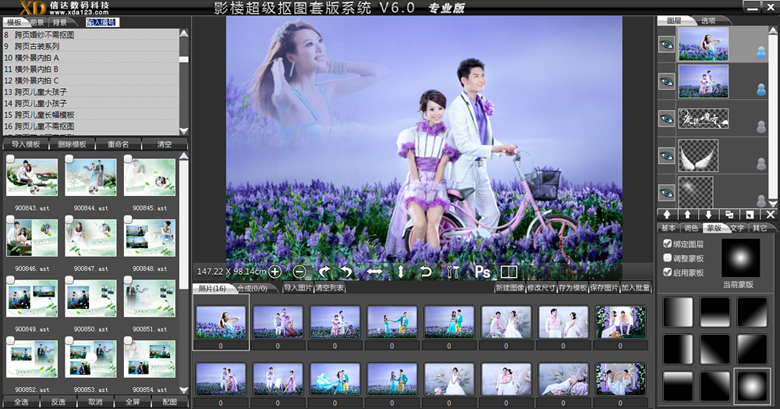Viewport: 780px width, 409px height.
Task: Toggle the split compare view icon
Action: [509, 272]
